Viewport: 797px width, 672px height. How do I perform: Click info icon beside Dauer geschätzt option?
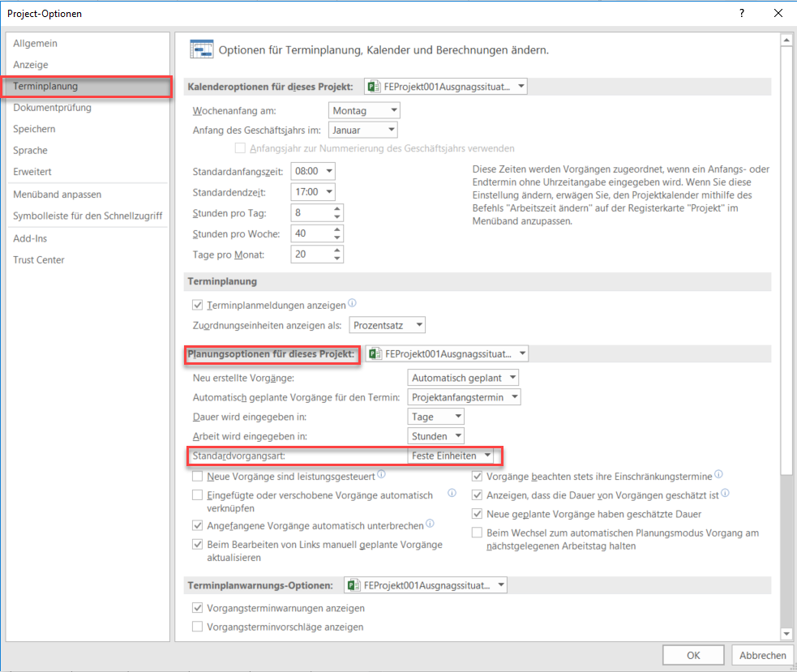pos(725,493)
